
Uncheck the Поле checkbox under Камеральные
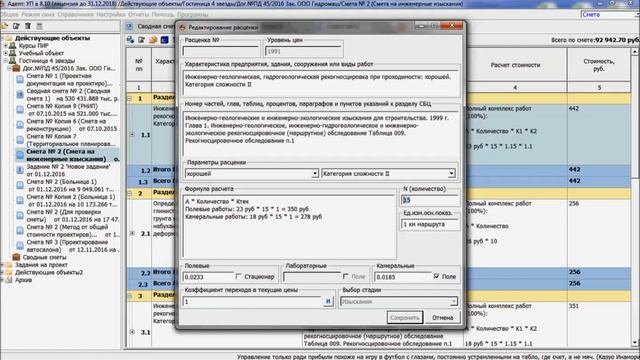pyautogui.click(x=436, y=276)
